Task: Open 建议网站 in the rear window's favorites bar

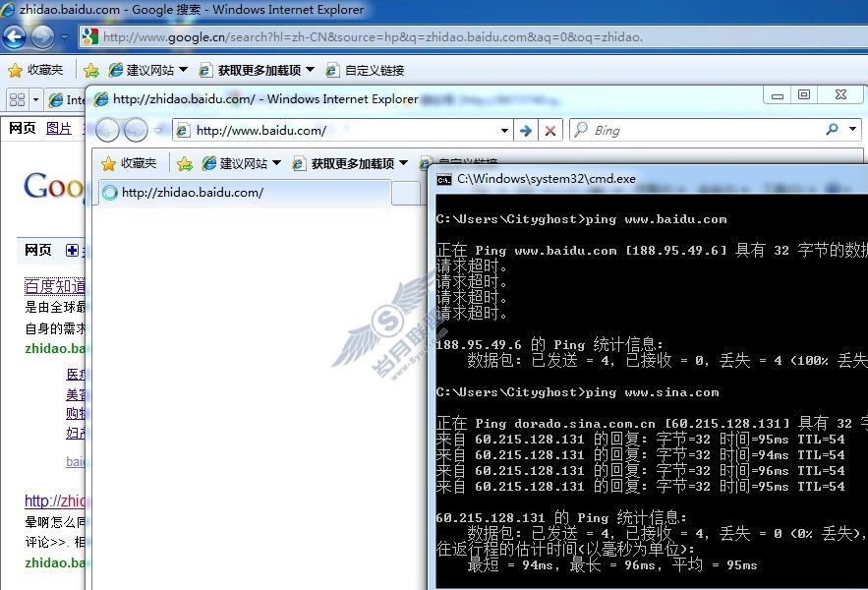Action: click(147, 70)
